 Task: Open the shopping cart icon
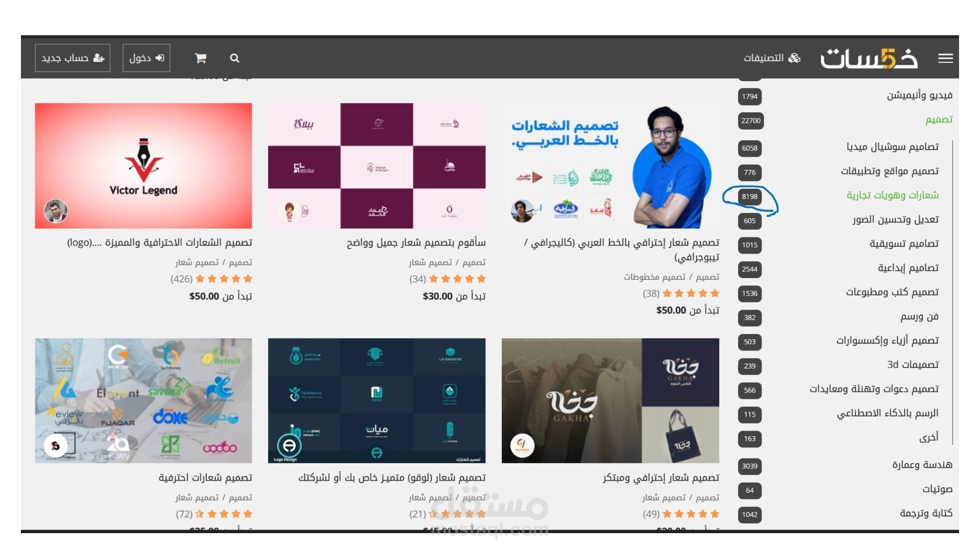[x=200, y=58]
